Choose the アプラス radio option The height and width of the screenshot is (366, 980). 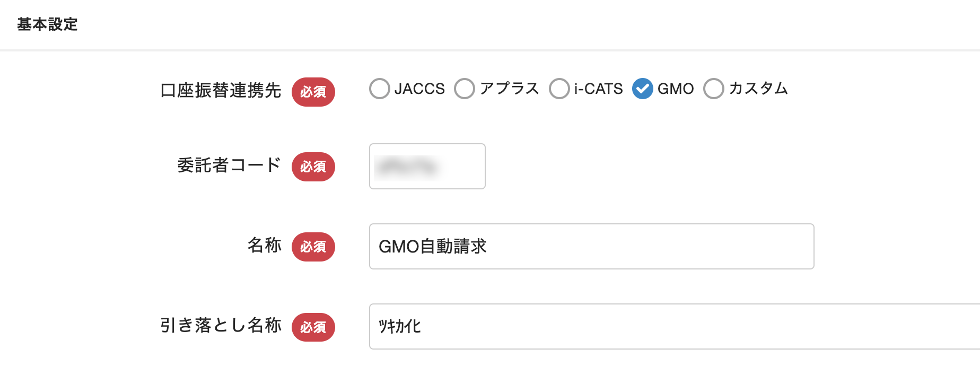tap(465, 89)
